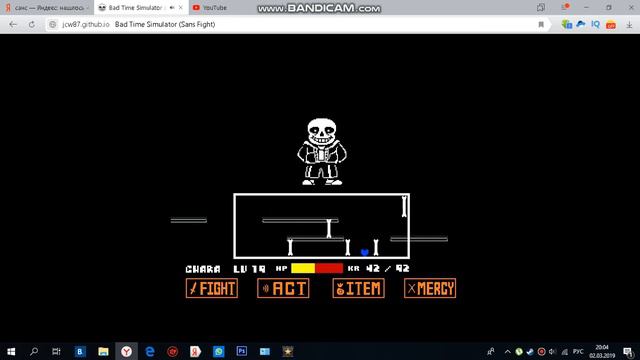
Task: Click the IQ extension icon
Action: pos(596,24)
